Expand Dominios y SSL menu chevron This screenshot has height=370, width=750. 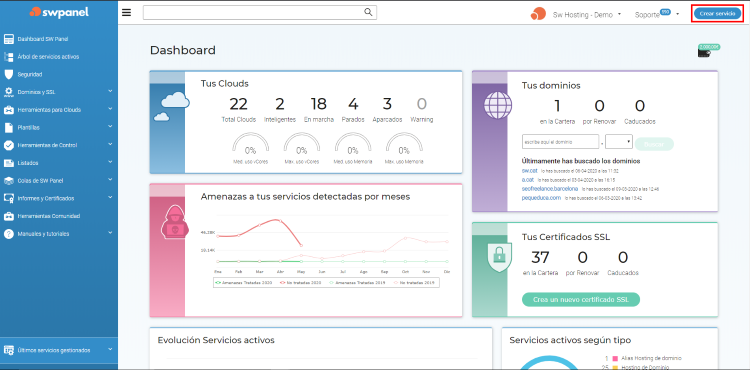110,91
